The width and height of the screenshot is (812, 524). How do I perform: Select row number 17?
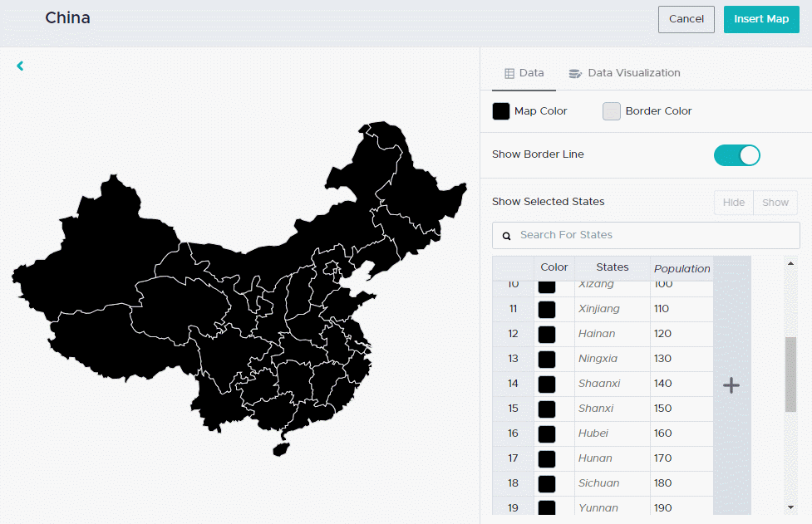513,458
